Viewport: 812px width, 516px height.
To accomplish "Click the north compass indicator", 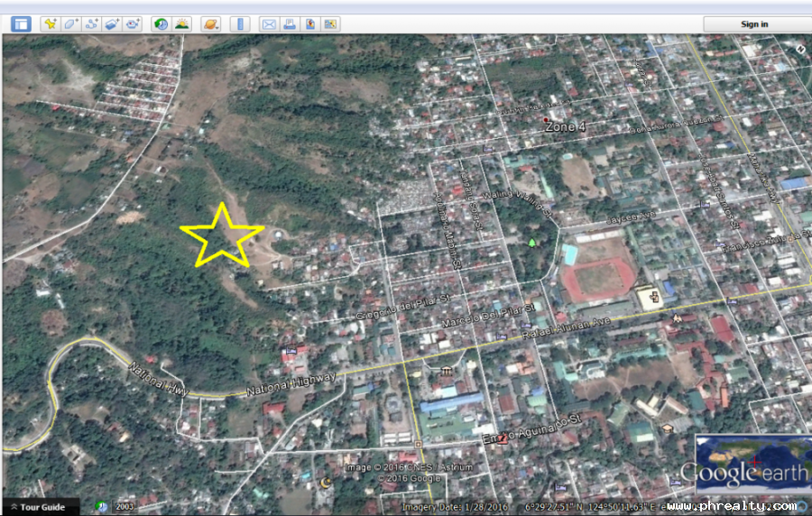I will [800, 50].
